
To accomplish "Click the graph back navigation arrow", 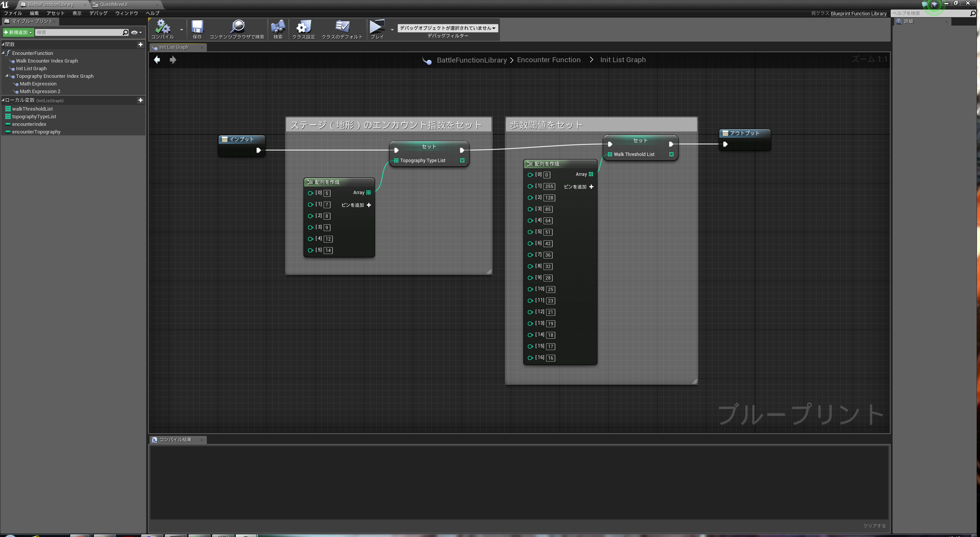I will [157, 59].
